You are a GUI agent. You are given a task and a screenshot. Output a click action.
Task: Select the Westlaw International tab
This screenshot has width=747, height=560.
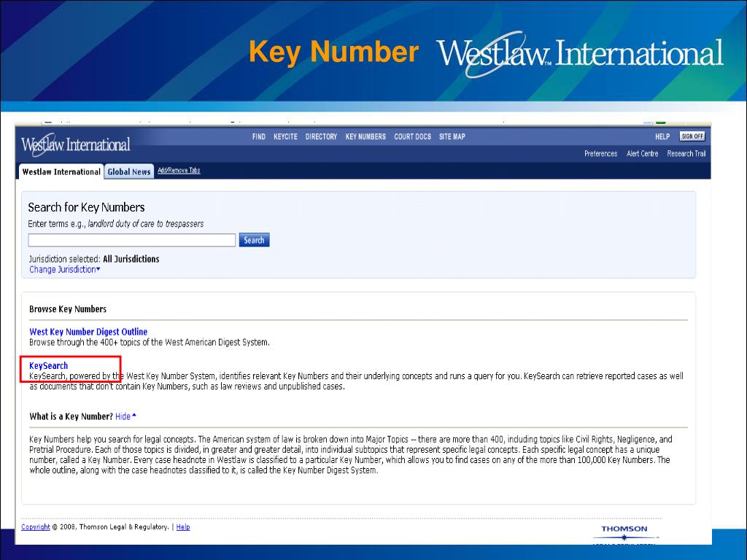[x=61, y=172]
